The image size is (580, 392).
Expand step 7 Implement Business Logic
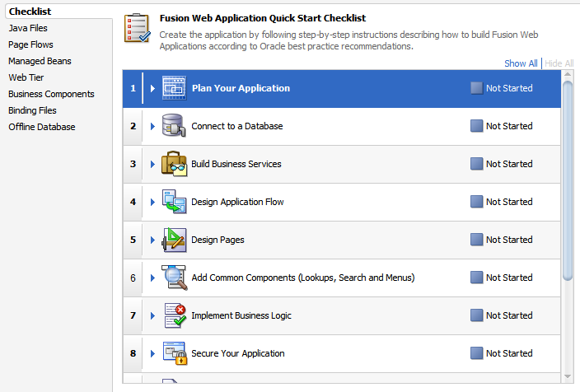coord(152,315)
